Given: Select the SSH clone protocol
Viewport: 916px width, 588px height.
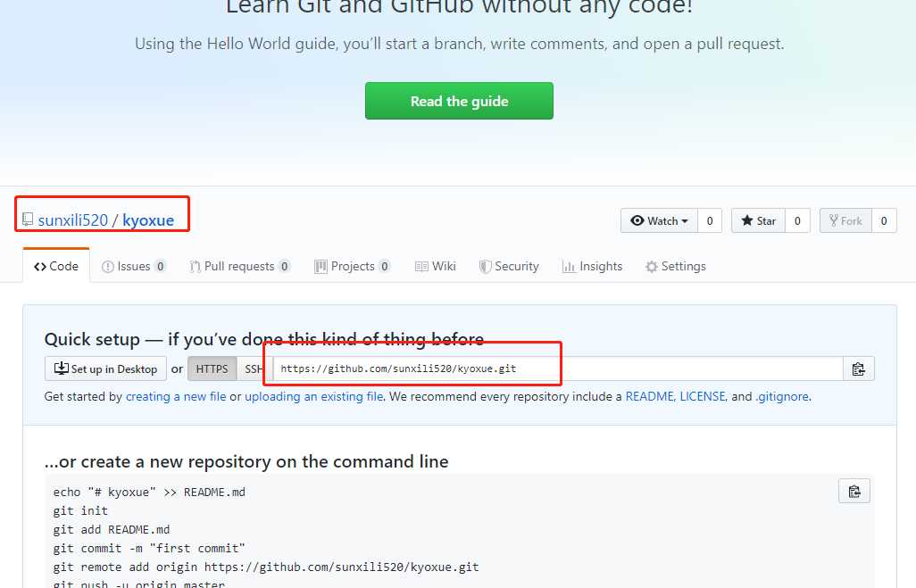Looking at the screenshot, I should coord(254,369).
